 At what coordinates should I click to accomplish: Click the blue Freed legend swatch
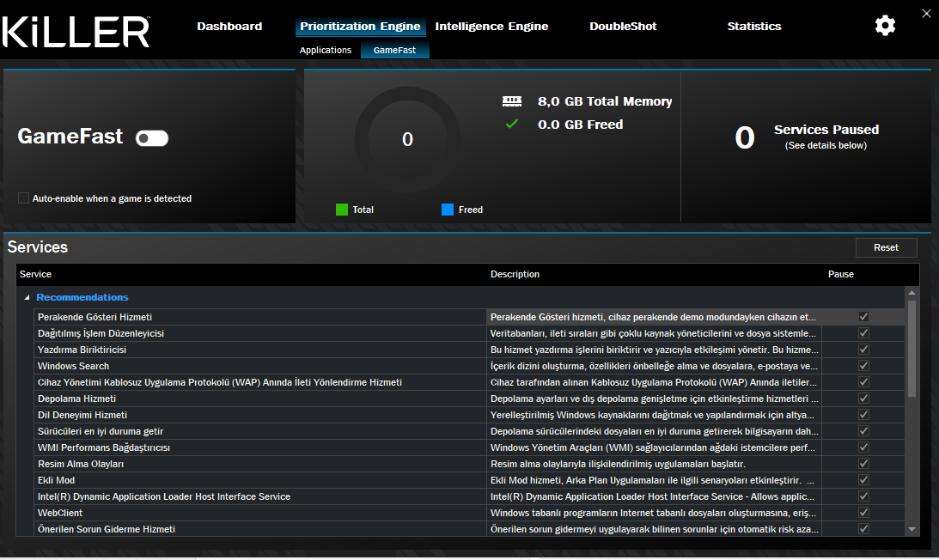[x=448, y=210]
